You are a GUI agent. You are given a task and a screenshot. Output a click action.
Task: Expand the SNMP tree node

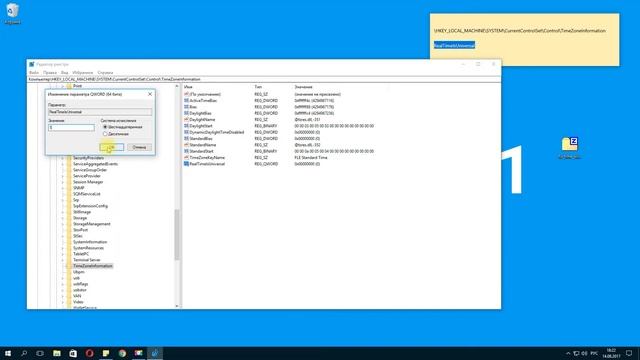click(62, 188)
